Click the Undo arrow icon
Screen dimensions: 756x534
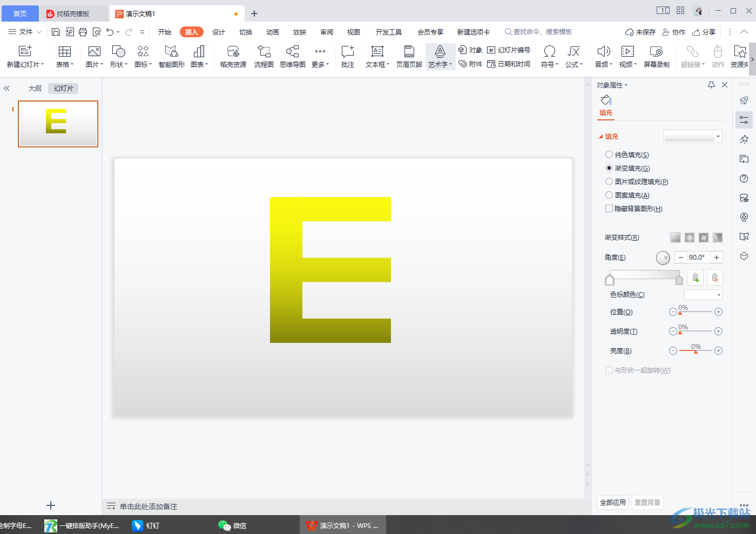point(110,32)
